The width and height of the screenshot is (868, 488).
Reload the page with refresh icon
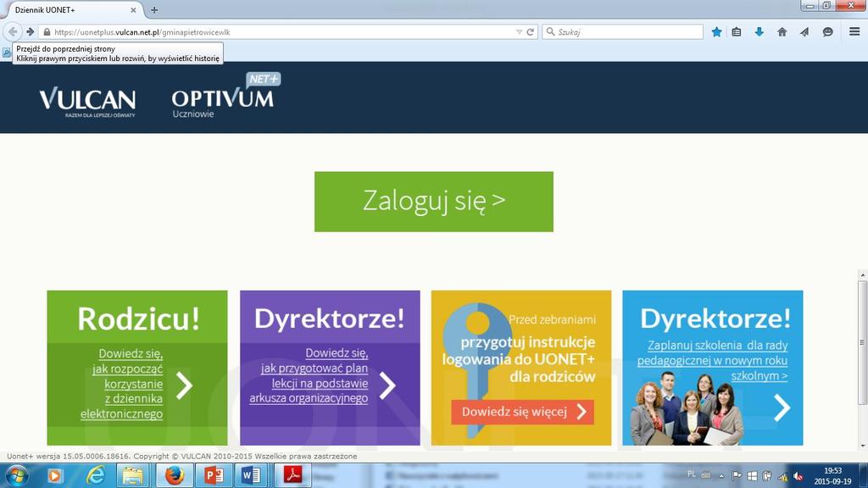click(531, 32)
